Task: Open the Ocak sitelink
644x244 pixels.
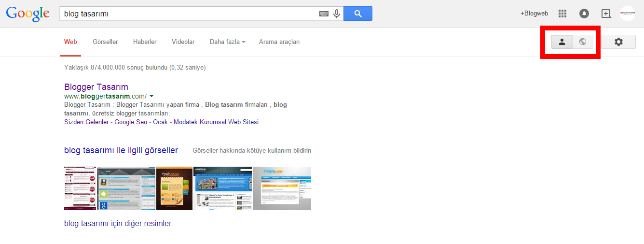Action: [x=161, y=122]
